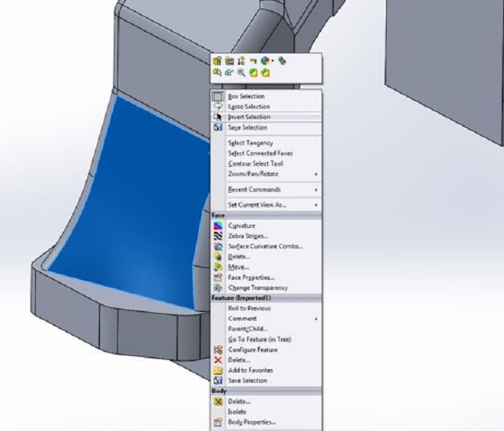The height and width of the screenshot is (431, 504).
Task: Choose Roll to Previous in Feature section
Action: [x=249, y=308]
